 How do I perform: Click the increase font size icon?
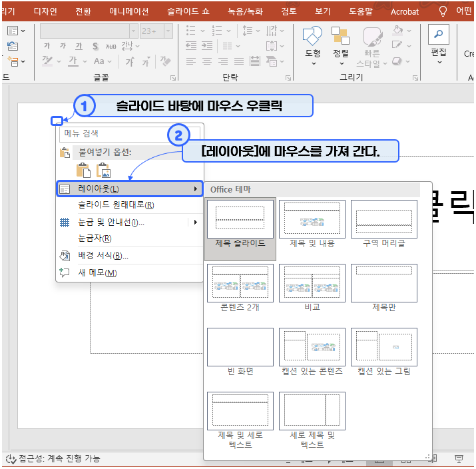pyautogui.click(x=130, y=62)
